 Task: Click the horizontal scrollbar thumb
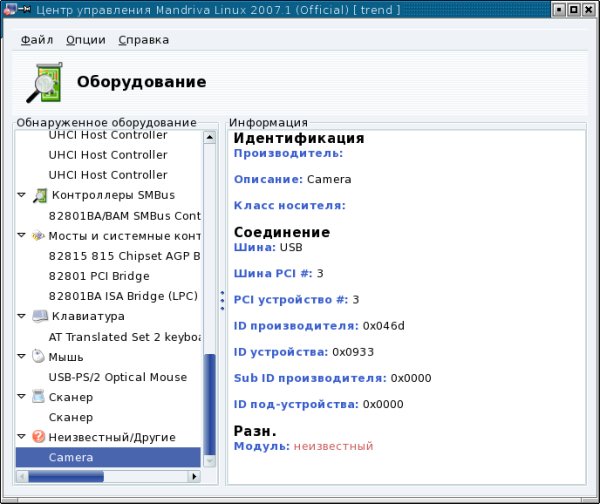66,476
